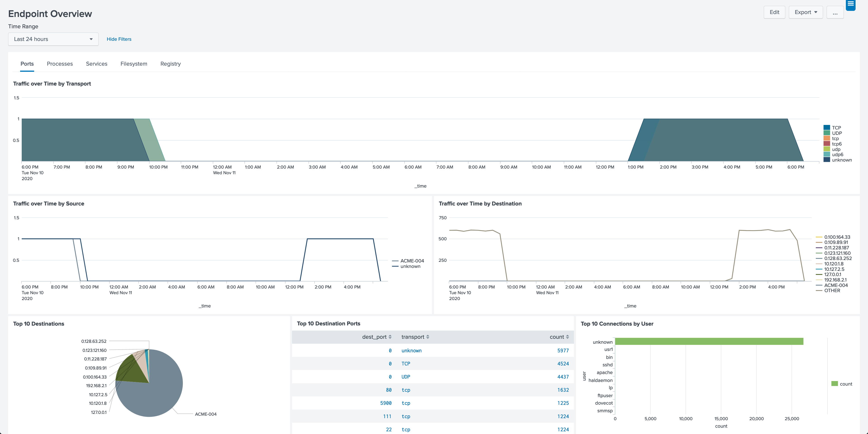The height and width of the screenshot is (434, 868).
Task: Select the lowercase tcp legend swatch
Action: (827, 138)
